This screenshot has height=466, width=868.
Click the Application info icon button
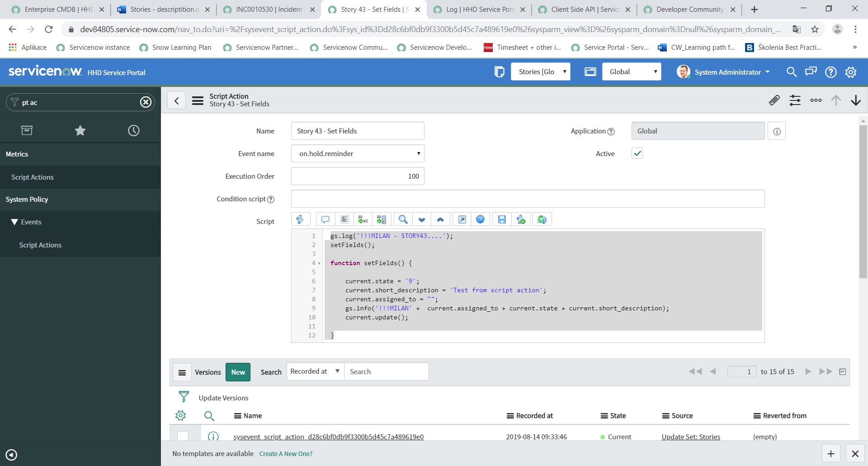tap(777, 131)
